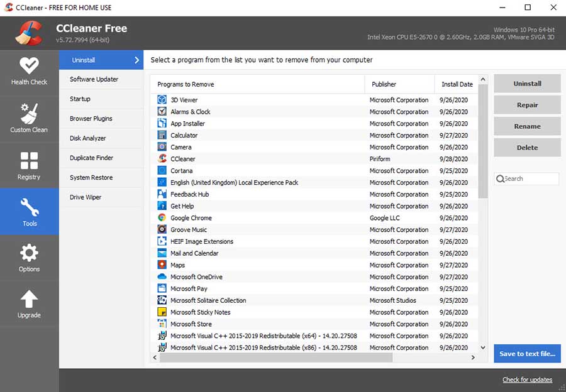566x392 pixels.
Task: Click the Microsoft Sticky Notes icon
Action: click(162, 312)
